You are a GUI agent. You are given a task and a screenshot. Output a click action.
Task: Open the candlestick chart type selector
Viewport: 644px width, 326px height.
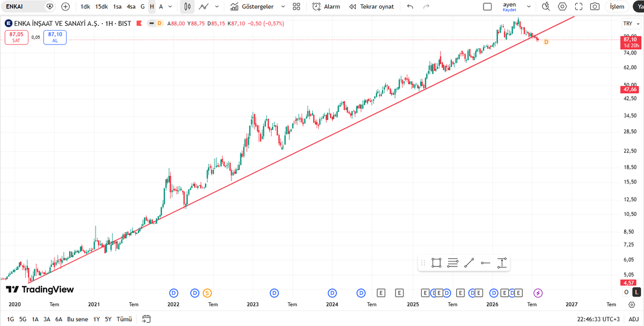tap(187, 6)
